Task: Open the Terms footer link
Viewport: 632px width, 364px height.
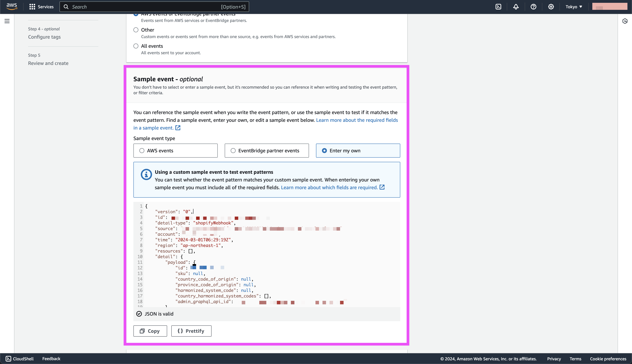Action: [575, 359]
